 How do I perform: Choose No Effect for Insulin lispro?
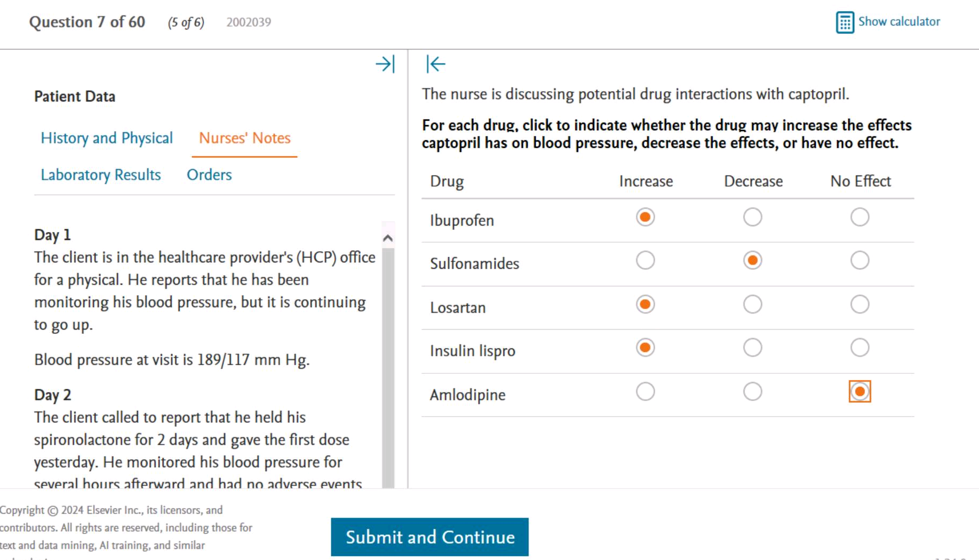[859, 348]
